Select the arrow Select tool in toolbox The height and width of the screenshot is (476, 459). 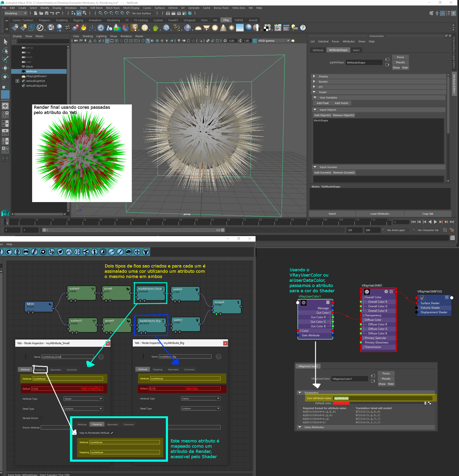[5, 42]
